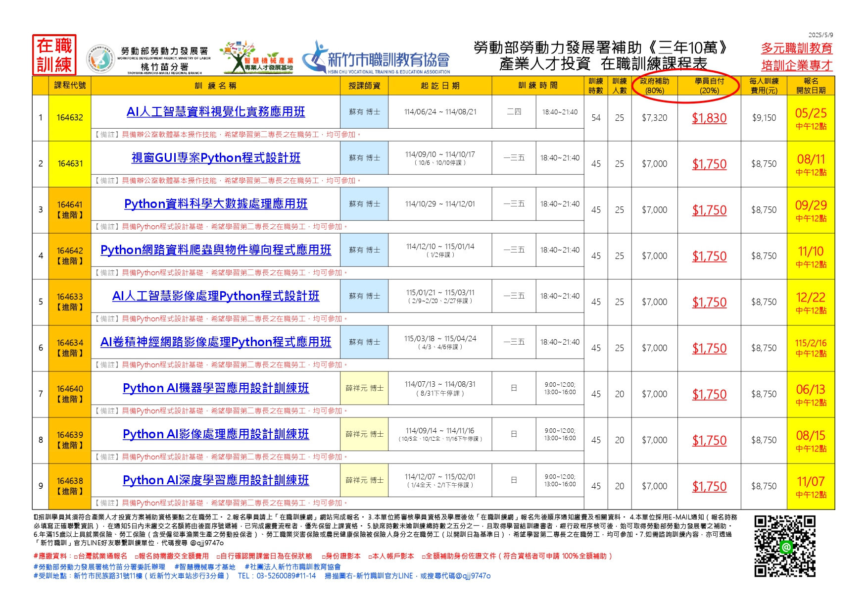Click the $1,750 price for course 164631

pyautogui.click(x=709, y=164)
